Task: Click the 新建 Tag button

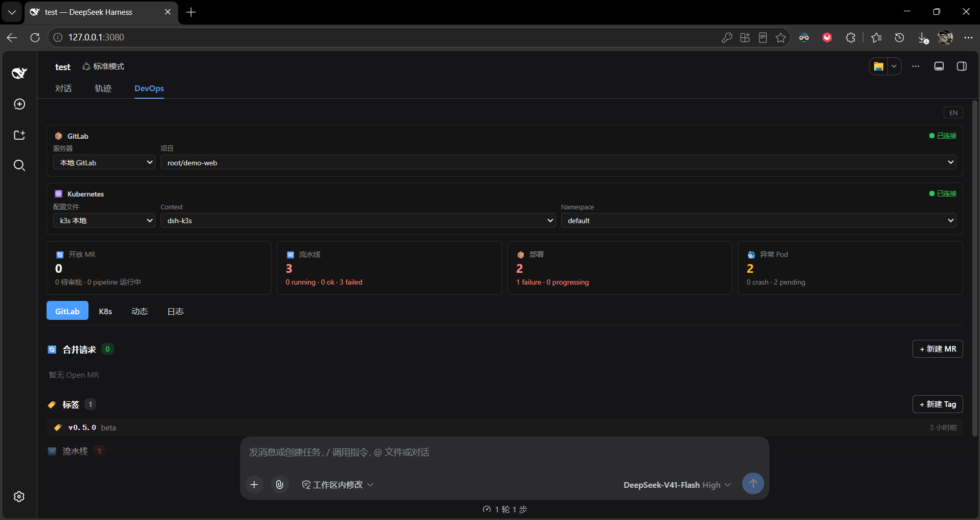Action: (x=938, y=404)
